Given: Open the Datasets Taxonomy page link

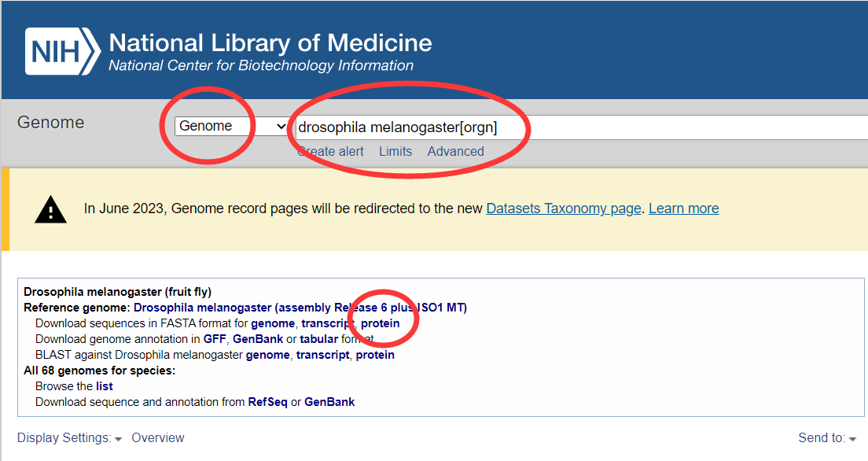Looking at the screenshot, I should click(564, 208).
